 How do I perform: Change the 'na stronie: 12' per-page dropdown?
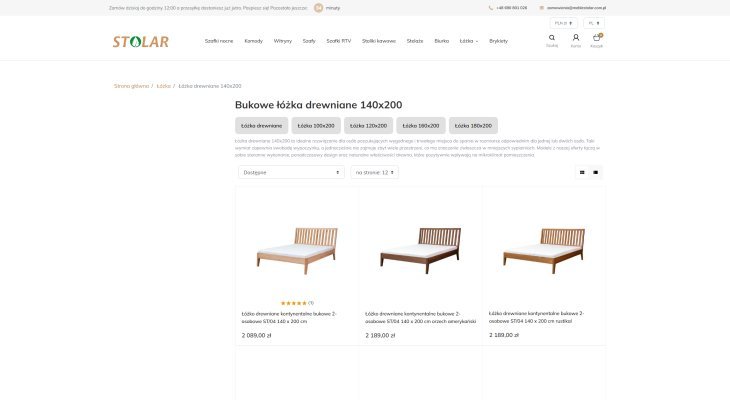[375, 172]
